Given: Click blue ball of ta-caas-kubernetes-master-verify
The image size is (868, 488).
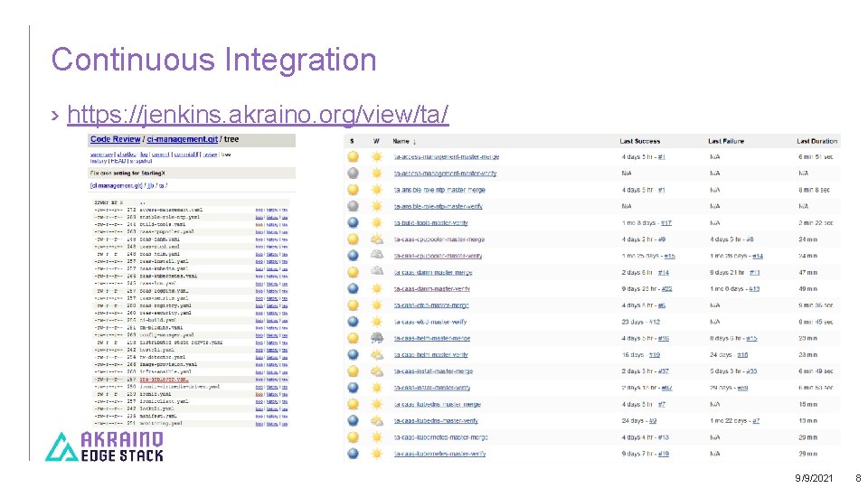Looking at the screenshot, I should (x=353, y=454).
